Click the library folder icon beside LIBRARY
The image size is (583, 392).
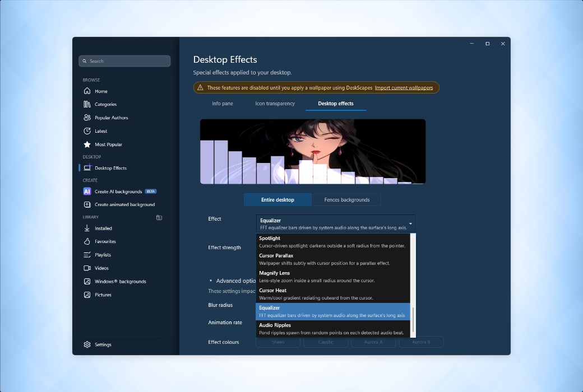click(159, 217)
